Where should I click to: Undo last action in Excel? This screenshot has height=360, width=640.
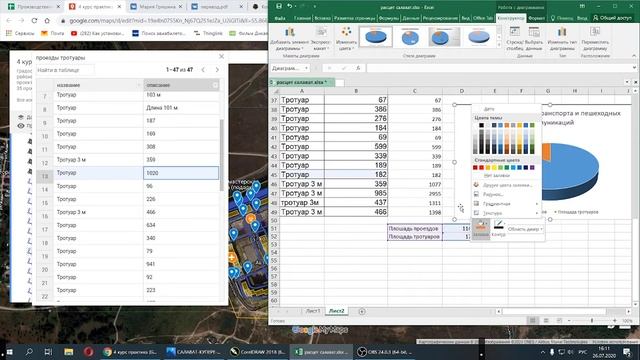pos(289,7)
